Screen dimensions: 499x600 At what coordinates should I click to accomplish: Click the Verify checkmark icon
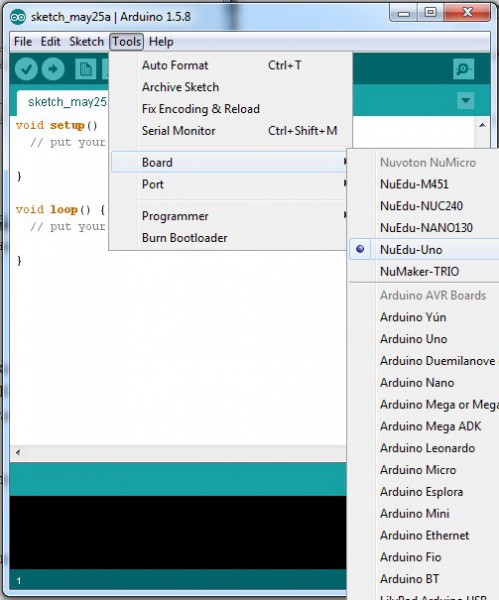point(26,69)
